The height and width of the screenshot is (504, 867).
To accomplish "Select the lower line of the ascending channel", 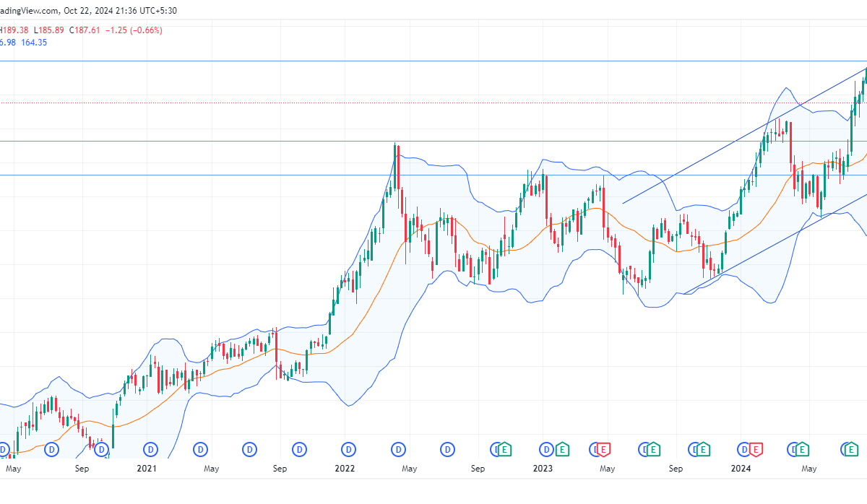I will (777, 243).
